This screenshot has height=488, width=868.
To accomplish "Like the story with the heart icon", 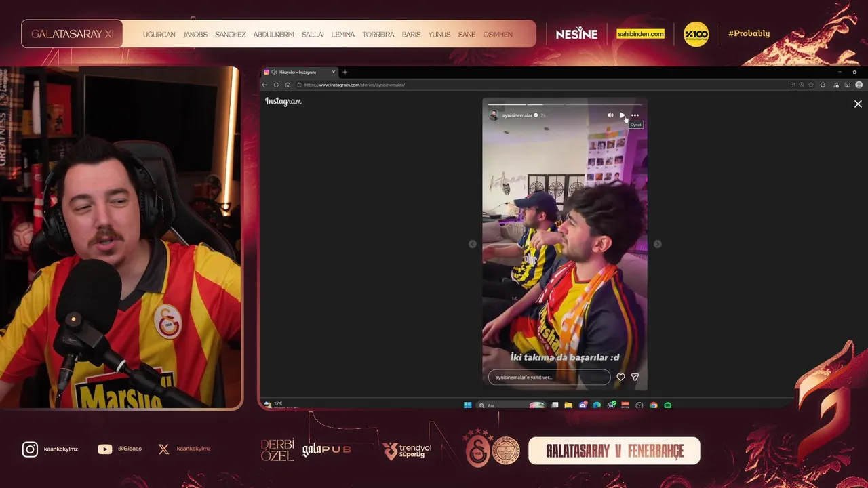I will click(620, 377).
